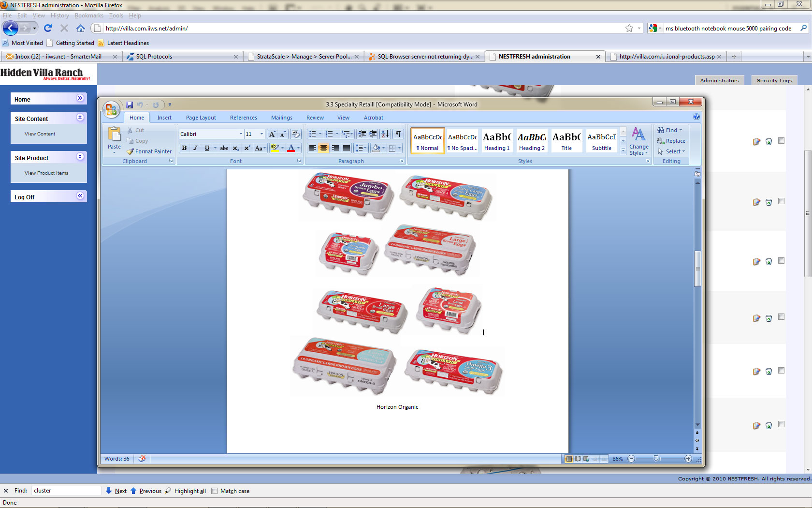Open the font size dropdown
The width and height of the screenshot is (812, 508).
point(261,134)
